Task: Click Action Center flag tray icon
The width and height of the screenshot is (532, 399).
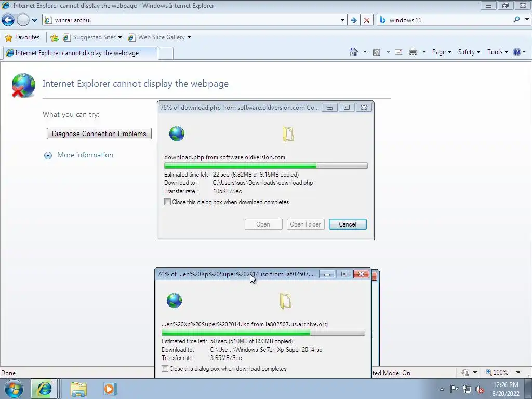Action: point(454,389)
